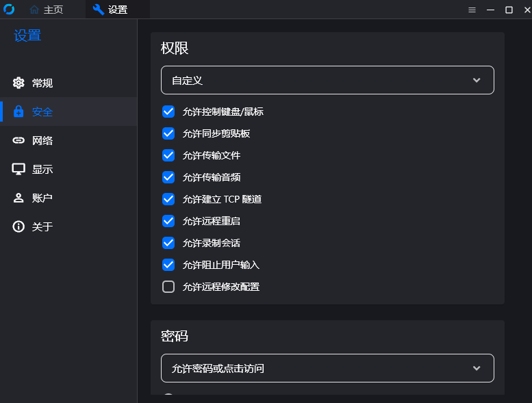Viewport: 532px width, 403px height.
Task: Click the RustDesk logo icon
Action: 9,9
